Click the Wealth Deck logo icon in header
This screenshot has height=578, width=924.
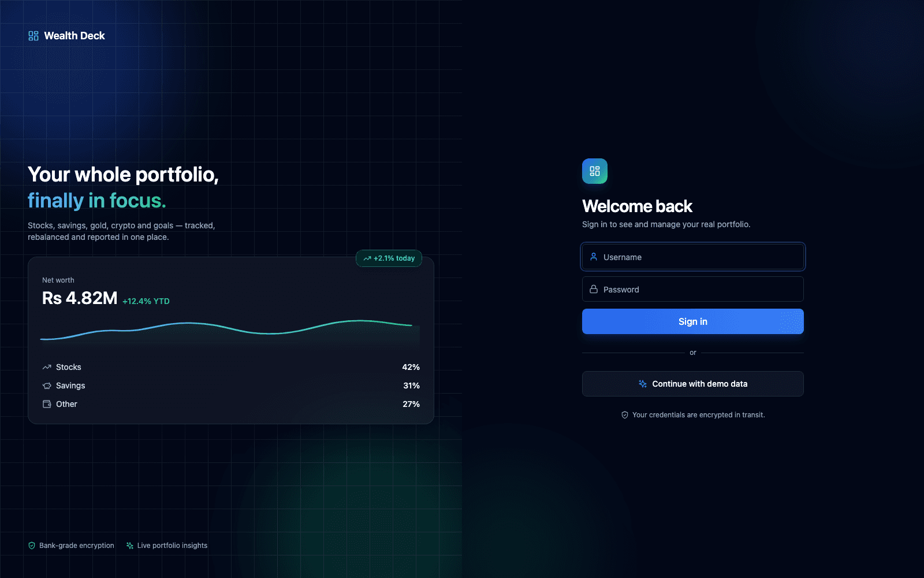[x=33, y=36]
